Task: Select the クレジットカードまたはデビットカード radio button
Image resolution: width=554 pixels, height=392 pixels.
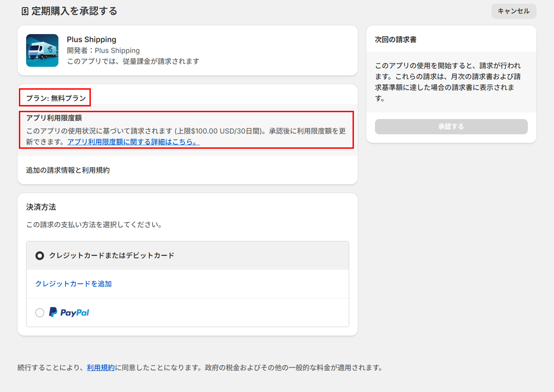Action: click(40, 256)
